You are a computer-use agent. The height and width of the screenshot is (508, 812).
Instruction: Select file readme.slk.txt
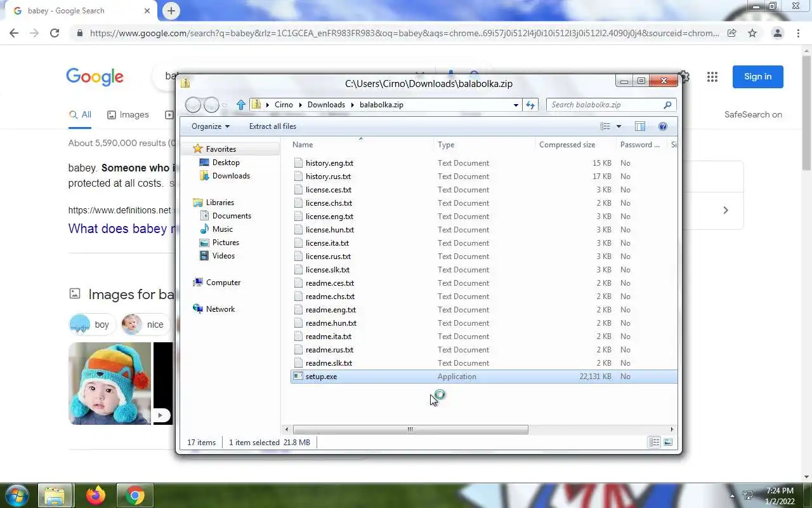tap(329, 363)
